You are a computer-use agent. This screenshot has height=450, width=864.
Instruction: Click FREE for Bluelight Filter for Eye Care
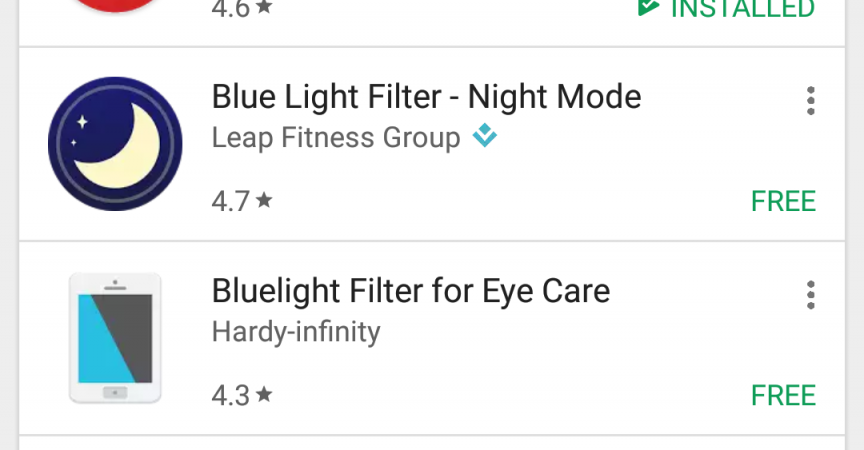coord(783,395)
